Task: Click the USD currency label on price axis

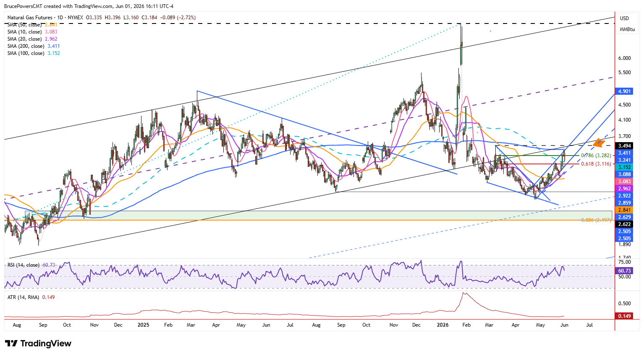Action: point(625,18)
